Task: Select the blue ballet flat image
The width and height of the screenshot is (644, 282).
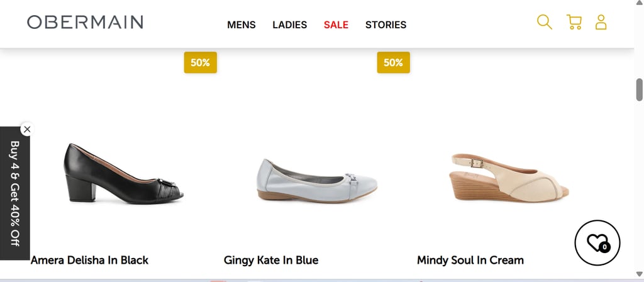Action: 317,179
